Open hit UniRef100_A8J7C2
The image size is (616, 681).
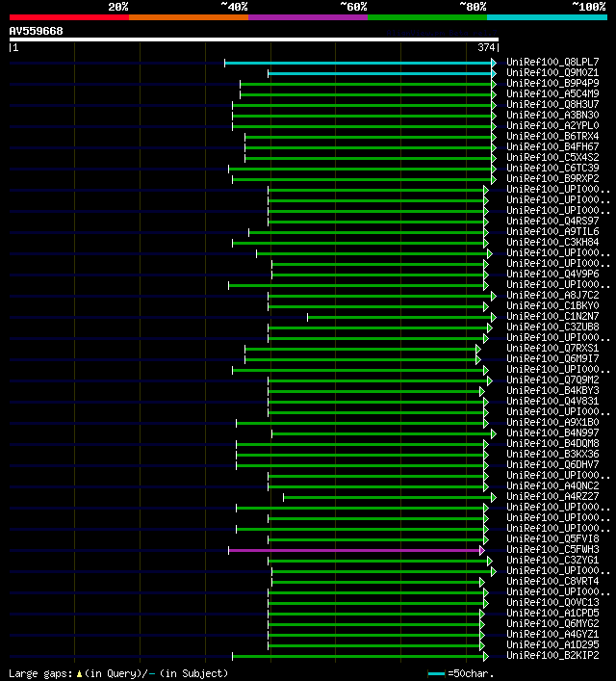(552, 295)
